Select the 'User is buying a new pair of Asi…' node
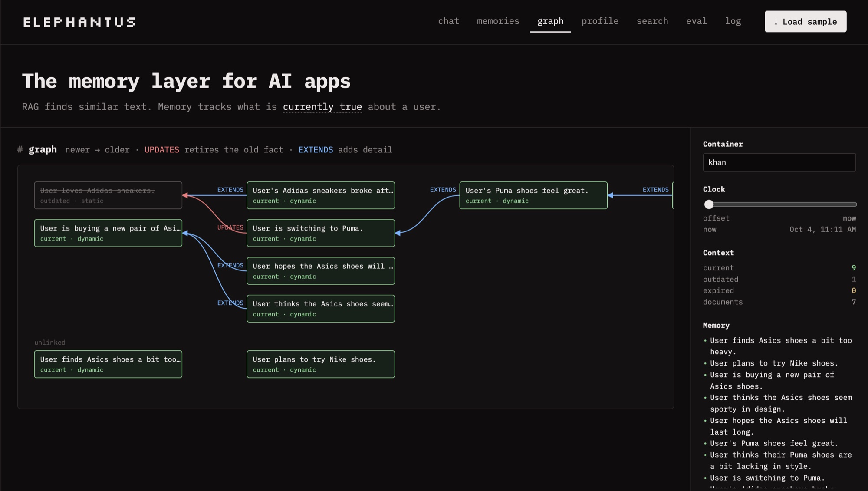 tap(108, 233)
